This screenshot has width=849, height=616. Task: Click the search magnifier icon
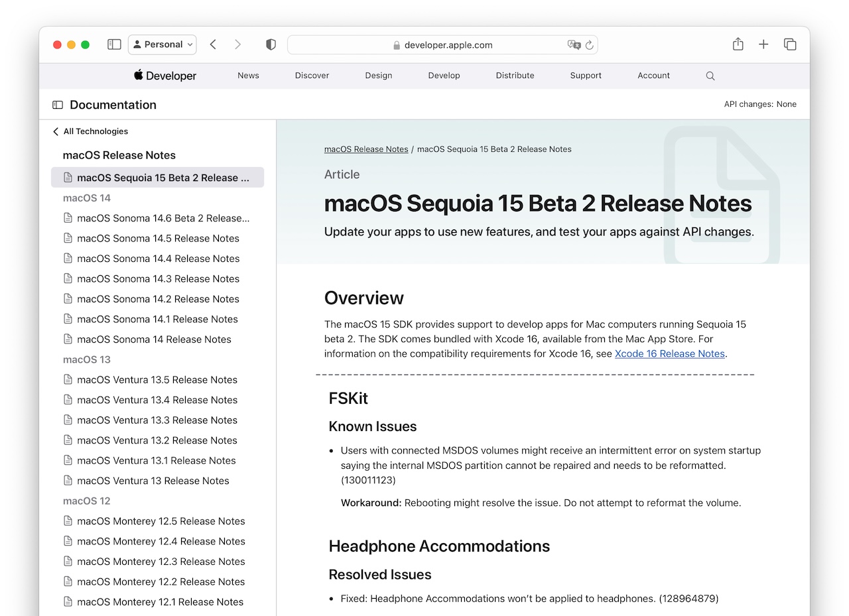tap(710, 76)
